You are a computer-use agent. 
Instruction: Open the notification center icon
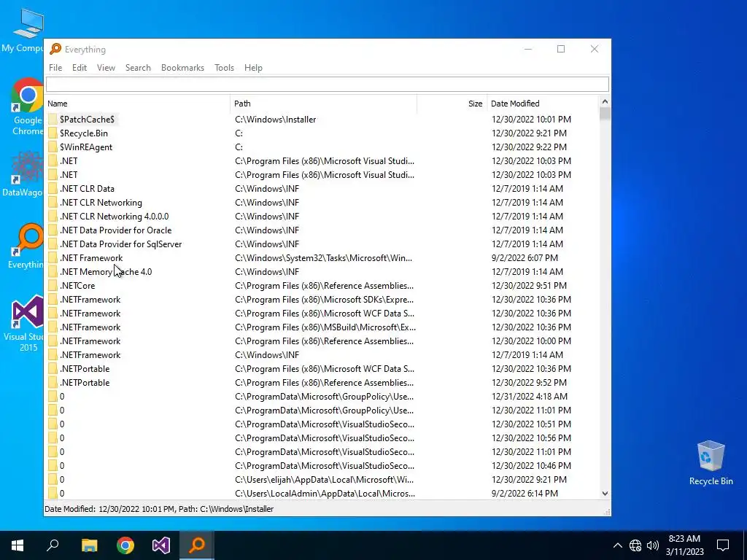723,545
